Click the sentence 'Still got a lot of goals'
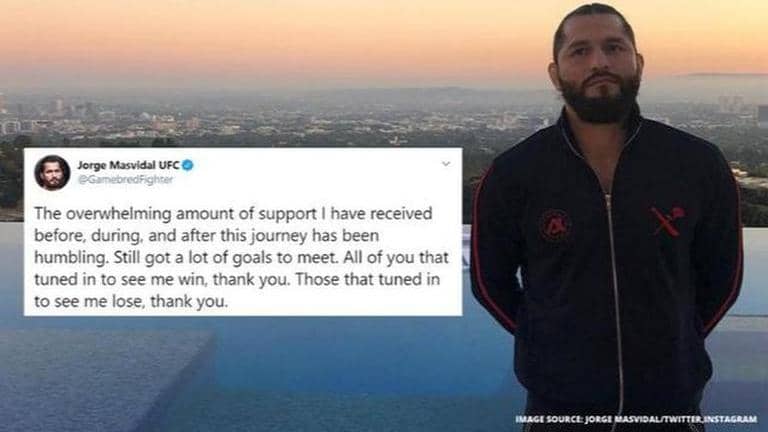The image size is (768, 432). coord(202,258)
